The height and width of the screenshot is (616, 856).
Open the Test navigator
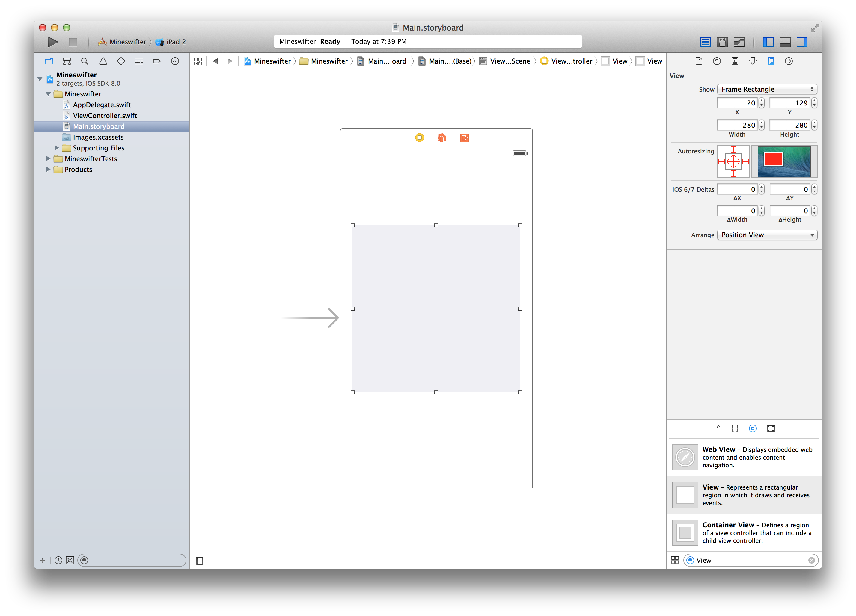121,61
